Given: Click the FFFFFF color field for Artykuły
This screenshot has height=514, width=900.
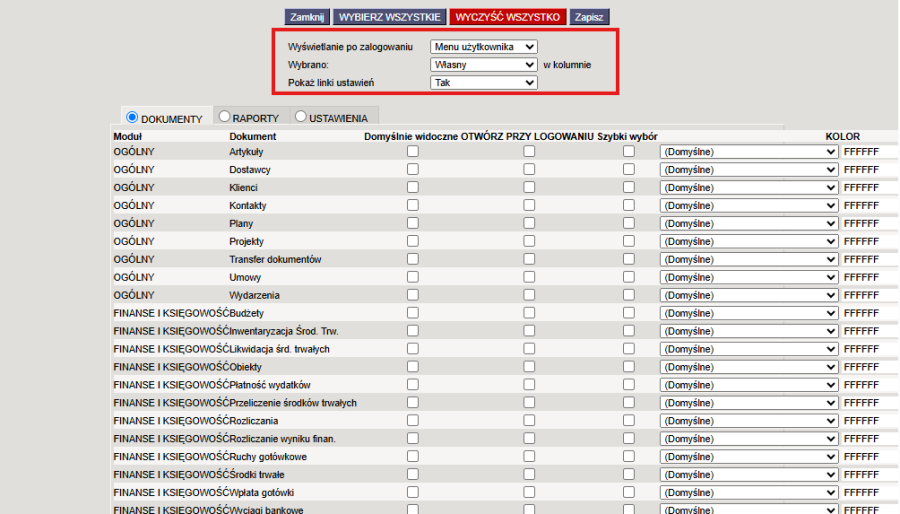Looking at the screenshot, I should coord(870,152).
